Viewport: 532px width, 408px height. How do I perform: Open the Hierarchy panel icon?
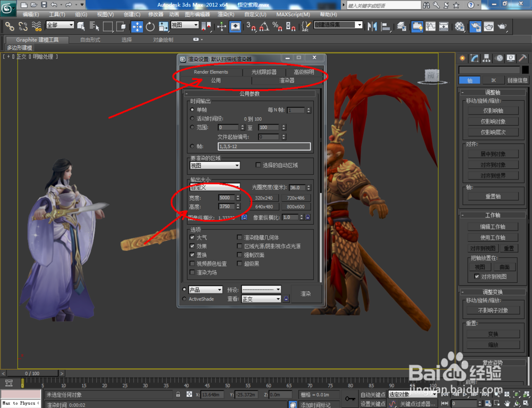tap(487, 58)
